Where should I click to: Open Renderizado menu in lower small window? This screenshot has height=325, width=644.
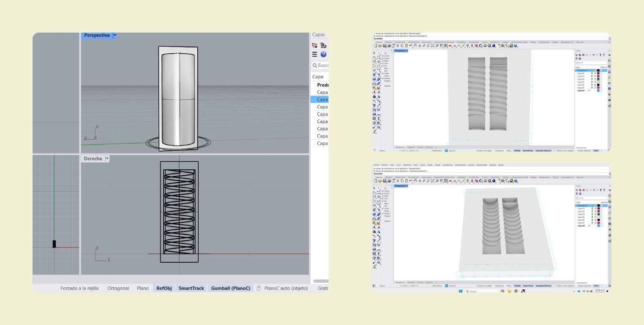pyautogui.click(x=482, y=165)
